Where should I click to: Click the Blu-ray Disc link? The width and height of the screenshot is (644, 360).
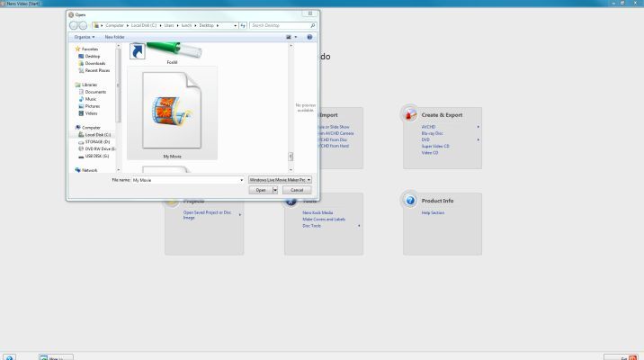coord(432,133)
